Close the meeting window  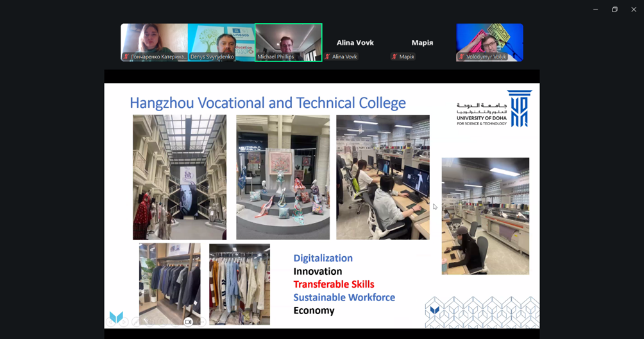tap(634, 10)
